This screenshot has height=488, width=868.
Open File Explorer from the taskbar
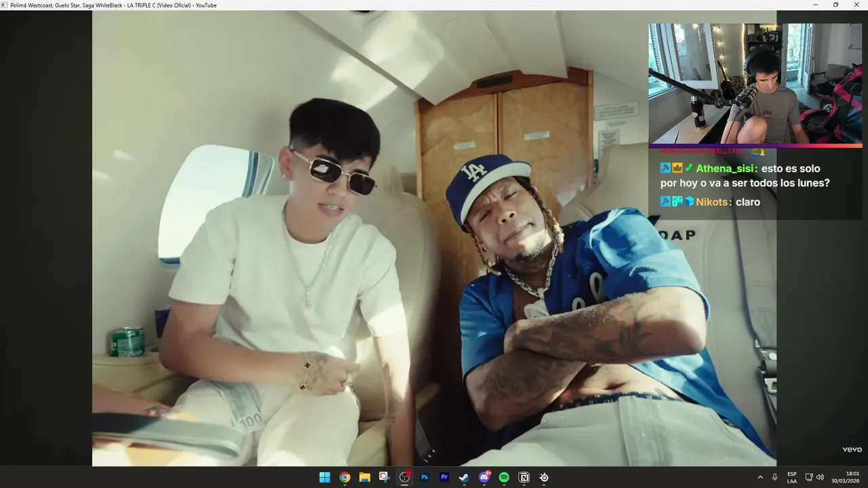364,477
